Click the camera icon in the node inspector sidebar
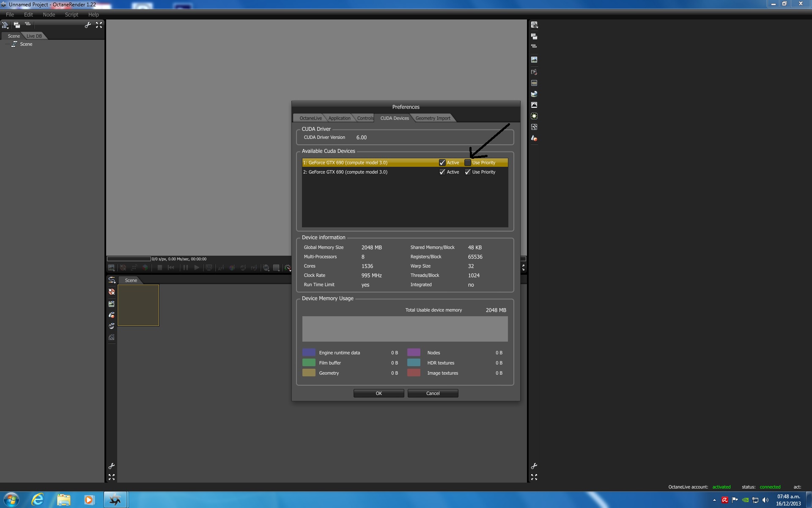The width and height of the screenshot is (812, 508). pyautogui.click(x=534, y=72)
